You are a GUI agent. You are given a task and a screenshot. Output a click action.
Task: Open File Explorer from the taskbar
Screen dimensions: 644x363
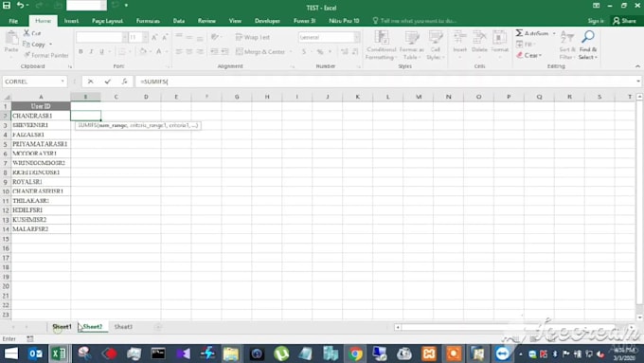pos(231,354)
